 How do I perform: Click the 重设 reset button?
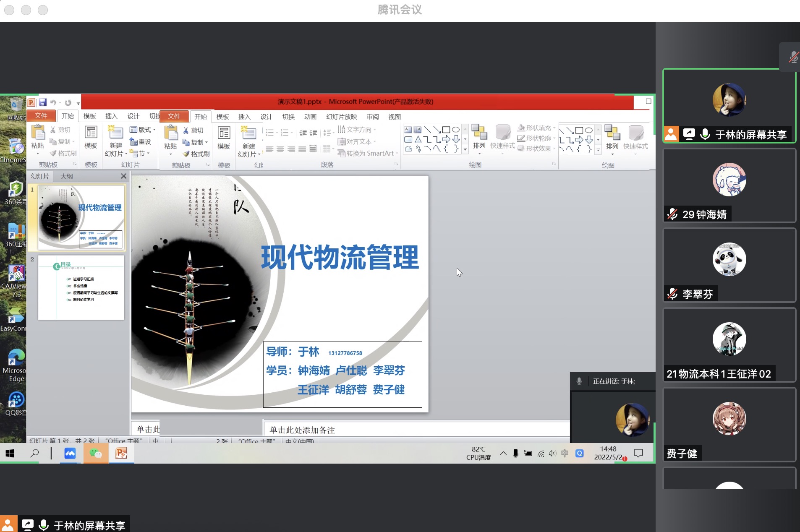[x=141, y=142]
